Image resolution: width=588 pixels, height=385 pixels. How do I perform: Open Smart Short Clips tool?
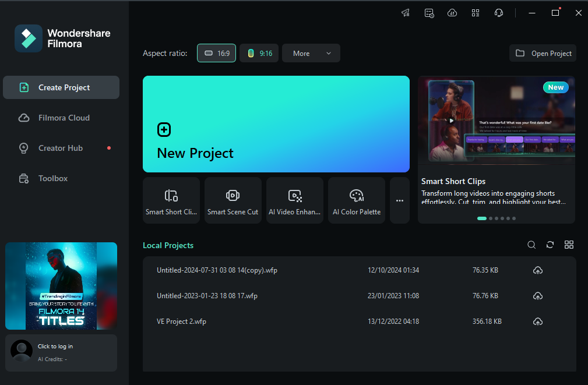click(171, 200)
